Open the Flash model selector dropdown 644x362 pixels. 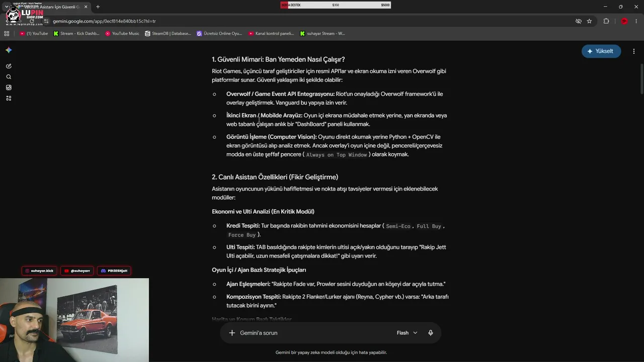click(x=407, y=333)
